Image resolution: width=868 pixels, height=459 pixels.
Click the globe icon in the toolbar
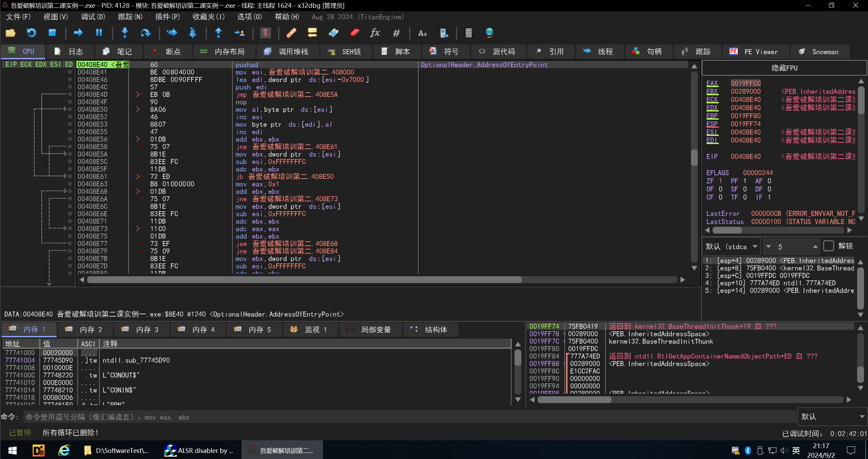[489, 33]
